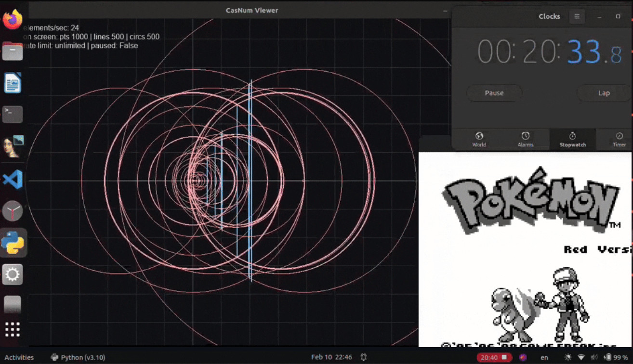Pause the running stopwatch
The image size is (633, 364).
click(494, 93)
